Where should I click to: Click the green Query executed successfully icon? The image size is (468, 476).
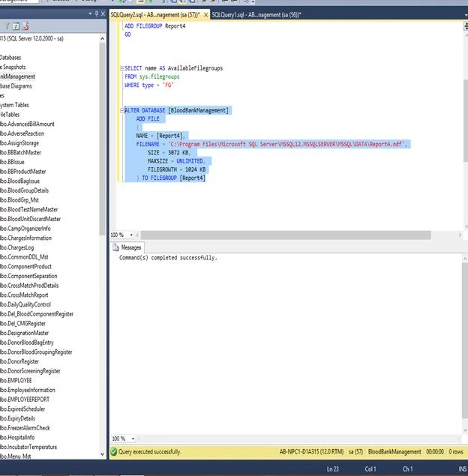114,452
